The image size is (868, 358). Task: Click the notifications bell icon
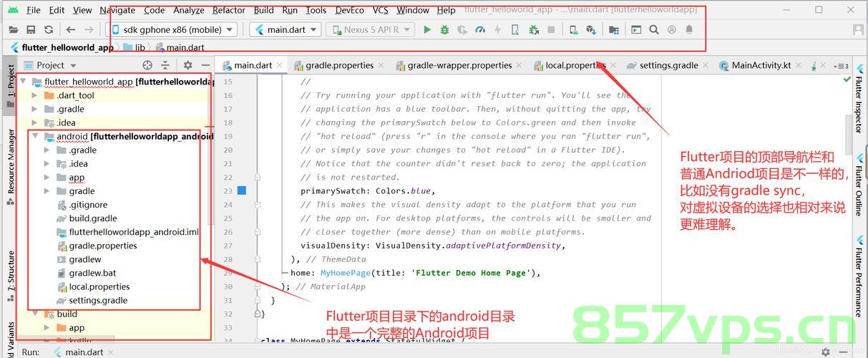[x=689, y=29]
